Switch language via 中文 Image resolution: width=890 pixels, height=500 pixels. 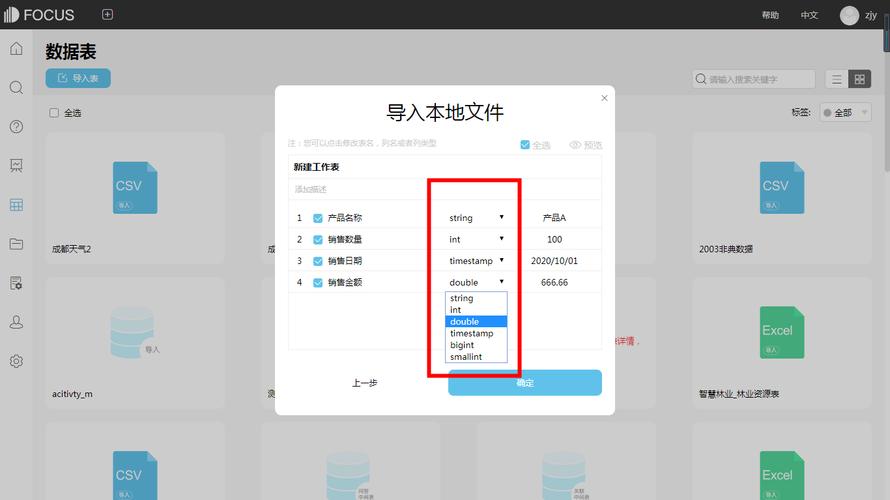click(x=809, y=15)
